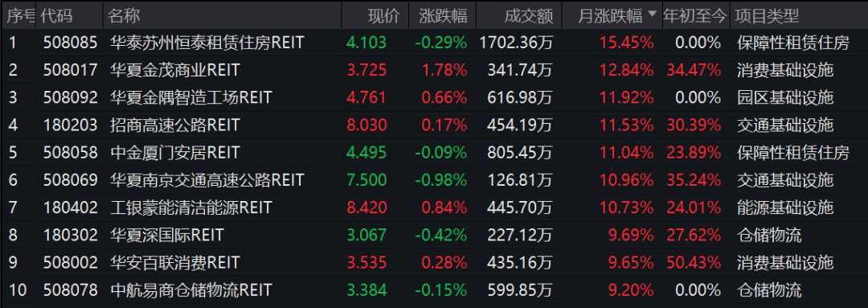Click the 月涨跌幅 sort arrow icon
This screenshot has width=868, height=308.
(652, 14)
